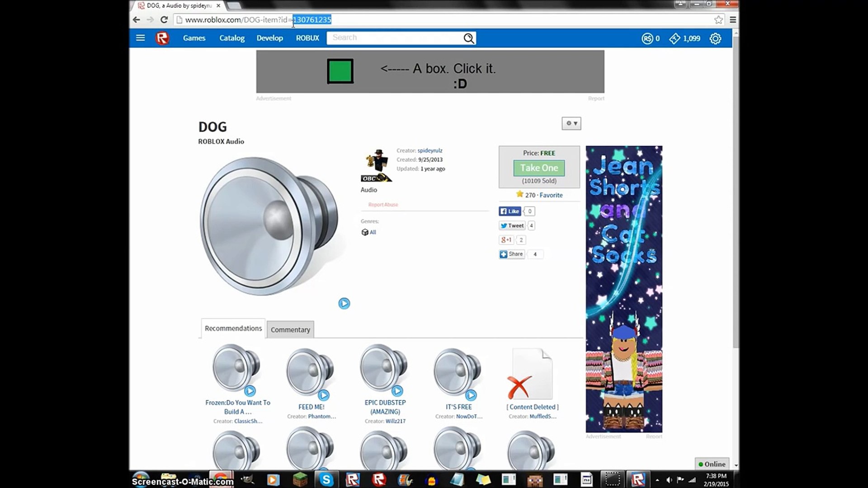Viewport: 868px width, 488px height.
Task: Select the Recommendations tab
Action: click(233, 328)
